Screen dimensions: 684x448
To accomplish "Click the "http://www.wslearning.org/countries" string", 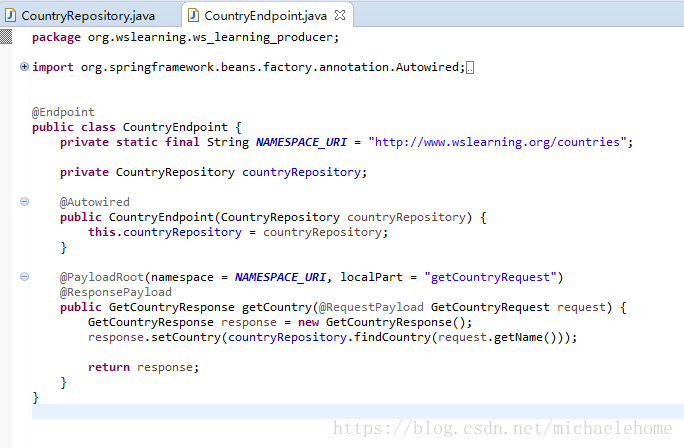I will 497,142.
